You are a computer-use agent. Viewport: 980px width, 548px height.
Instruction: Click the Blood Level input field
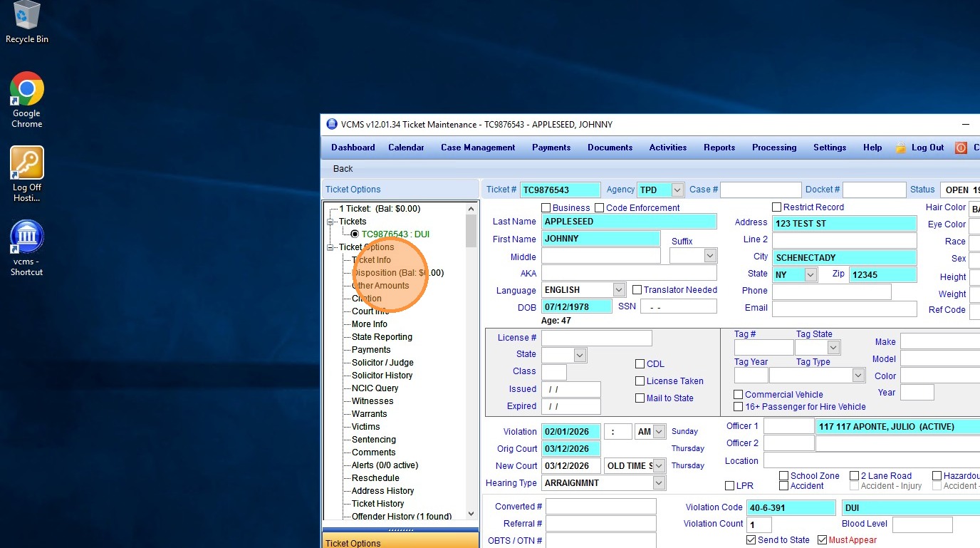(x=922, y=524)
